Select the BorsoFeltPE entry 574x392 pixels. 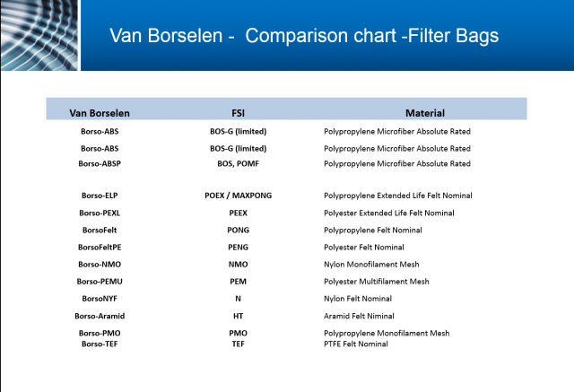[x=100, y=248]
